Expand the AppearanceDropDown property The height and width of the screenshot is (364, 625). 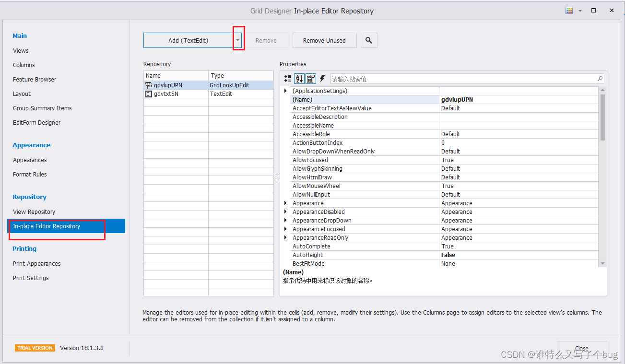tap(285, 220)
